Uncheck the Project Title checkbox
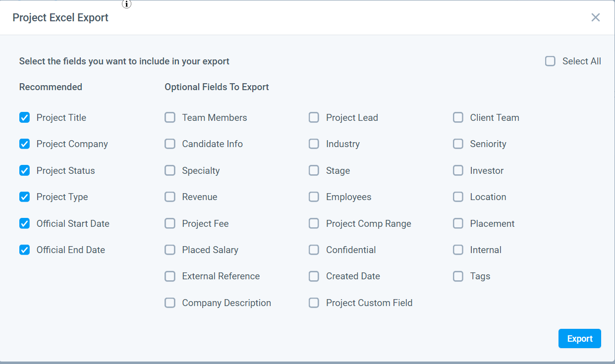Screen dimensions: 615x364 tap(24, 118)
